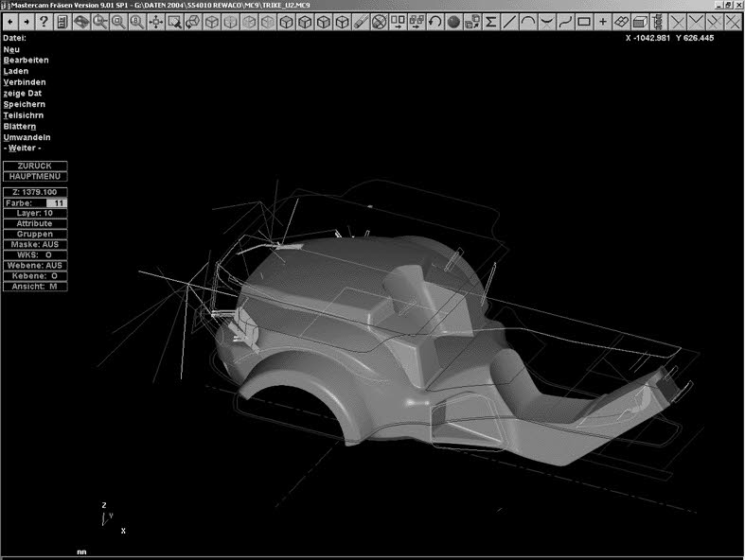The image size is (745, 560).
Task: Click the shading sphere icon
Action: pyautogui.click(x=453, y=21)
